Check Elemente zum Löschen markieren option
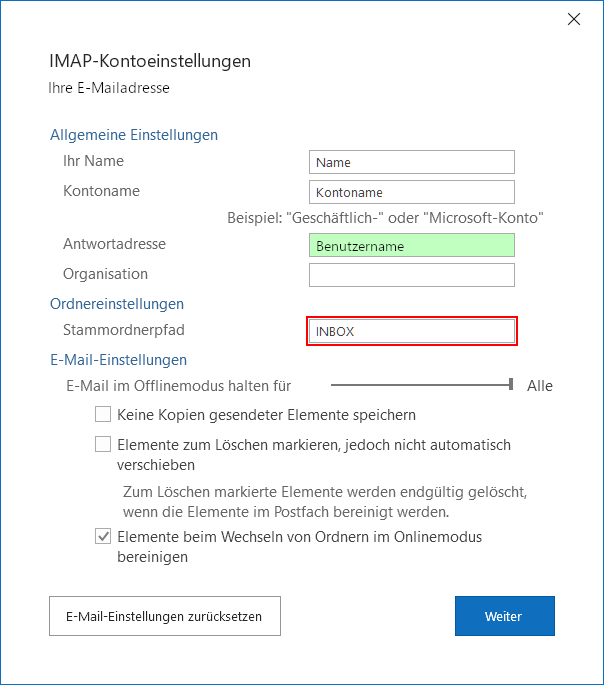Screen dimensions: 604x685 (103, 444)
